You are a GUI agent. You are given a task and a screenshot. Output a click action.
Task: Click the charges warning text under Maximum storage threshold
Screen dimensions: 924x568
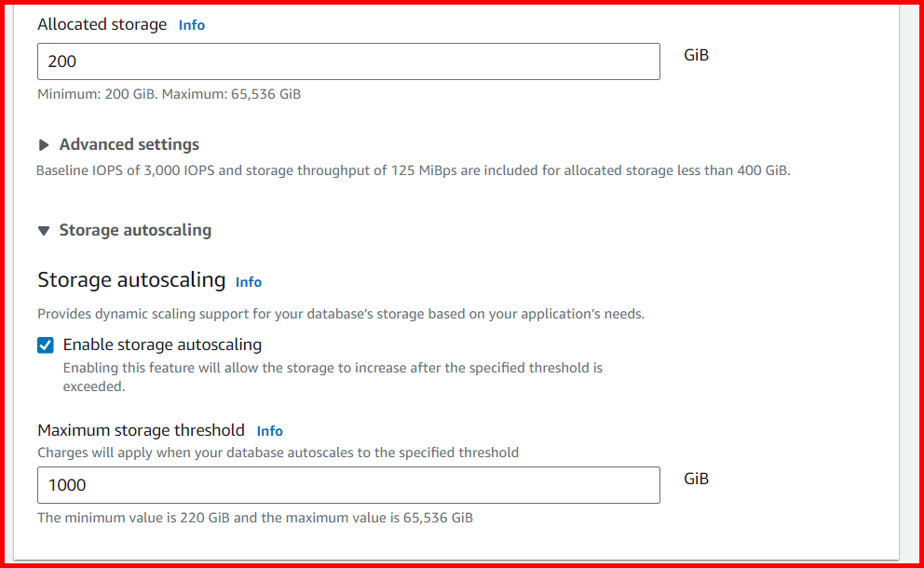pos(277,452)
